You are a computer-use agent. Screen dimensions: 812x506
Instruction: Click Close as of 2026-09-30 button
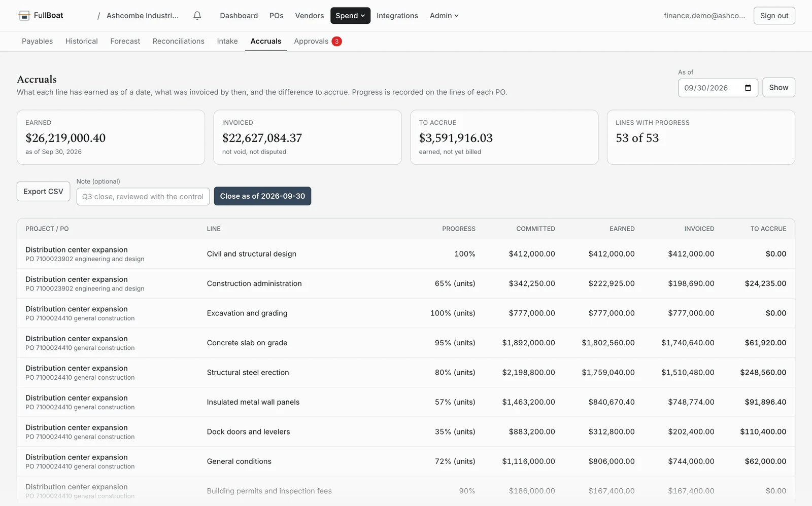coord(262,196)
